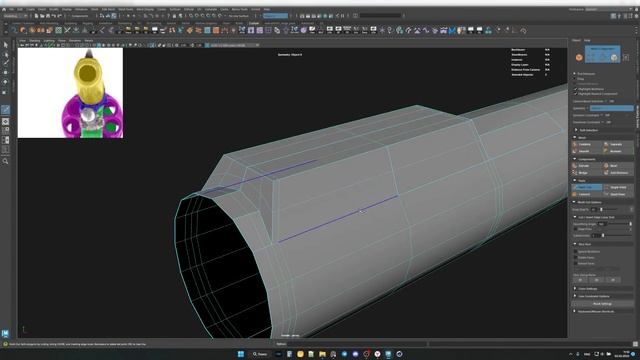
Task: Click the taskbar Search box
Action: point(260,354)
